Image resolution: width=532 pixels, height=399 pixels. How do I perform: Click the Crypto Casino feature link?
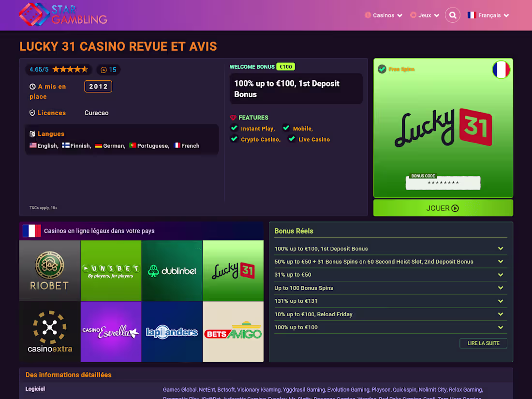261,139
